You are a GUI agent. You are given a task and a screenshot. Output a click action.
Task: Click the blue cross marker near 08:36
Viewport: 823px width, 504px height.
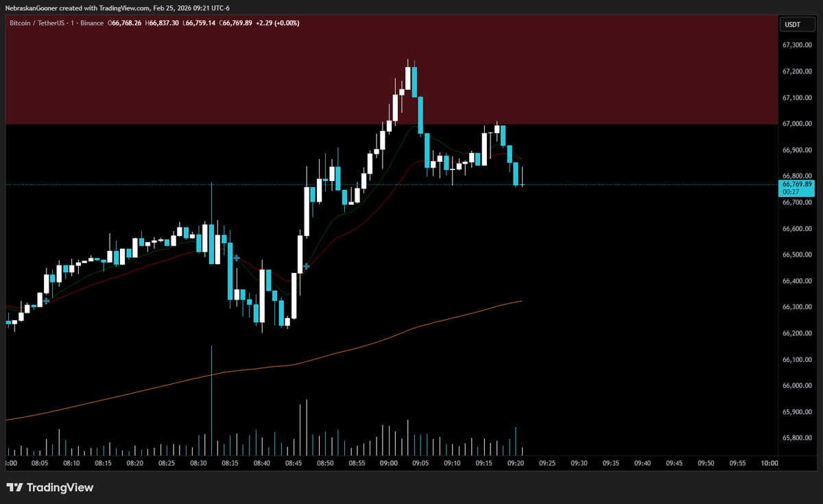[237, 258]
